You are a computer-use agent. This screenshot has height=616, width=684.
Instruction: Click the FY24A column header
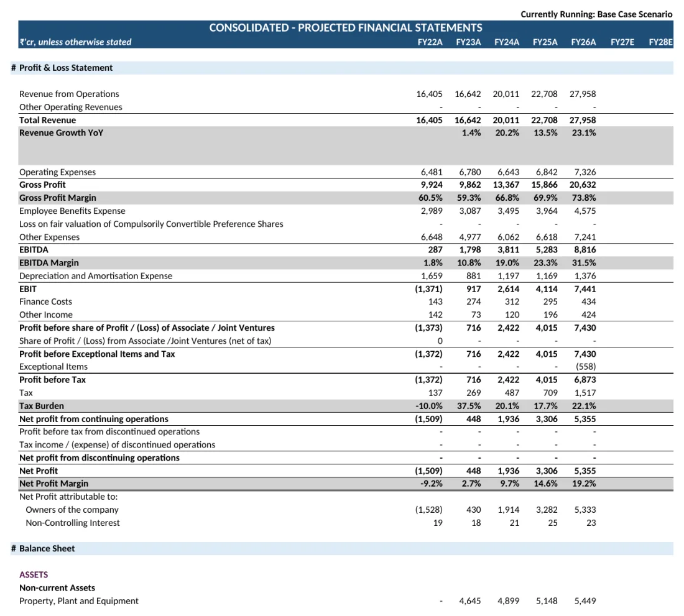[506, 42]
